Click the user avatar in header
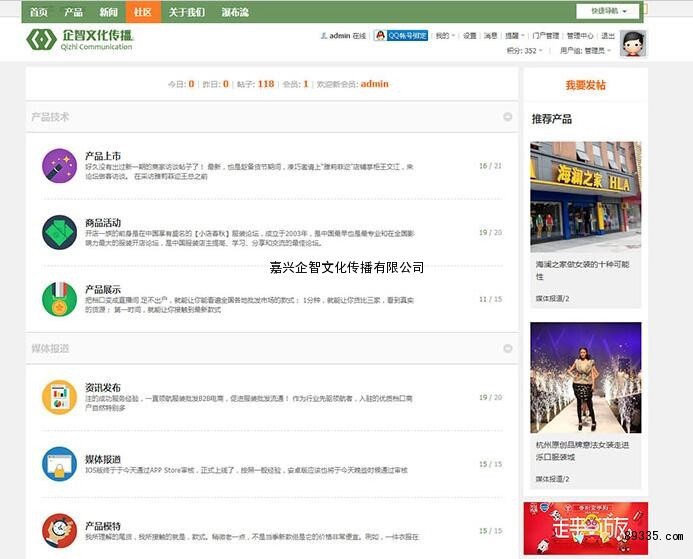Viewport: 693px width, 559px height. (x=632, y=43)
